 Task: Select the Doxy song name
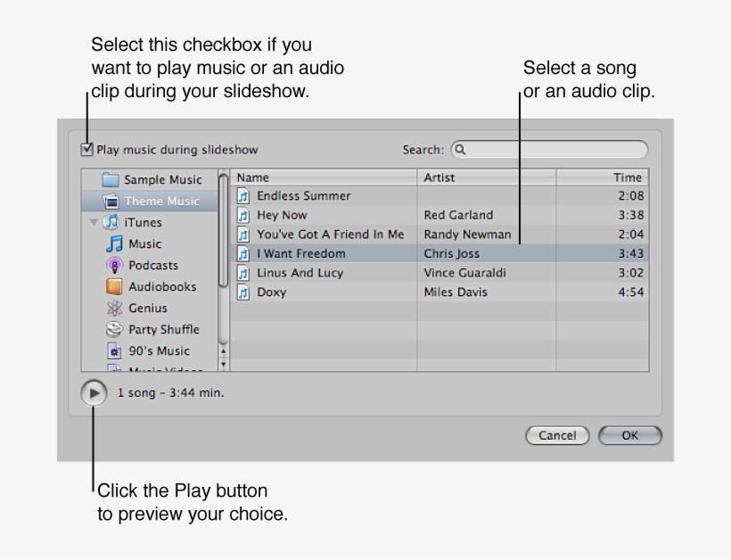pyautogui.click(x=271, y=292)
